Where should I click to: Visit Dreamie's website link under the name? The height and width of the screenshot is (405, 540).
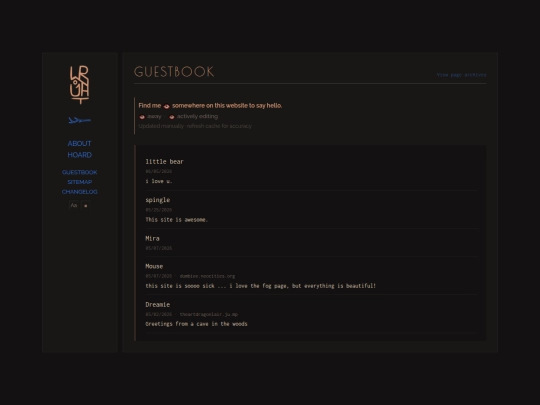tap(209, 314)
